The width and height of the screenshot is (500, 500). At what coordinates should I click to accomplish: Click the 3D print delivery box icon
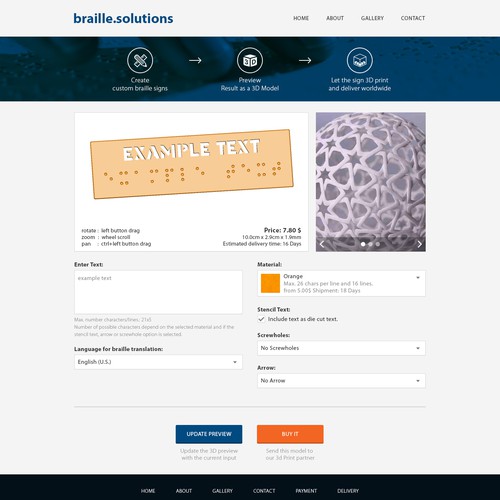(x=360, y=60)
